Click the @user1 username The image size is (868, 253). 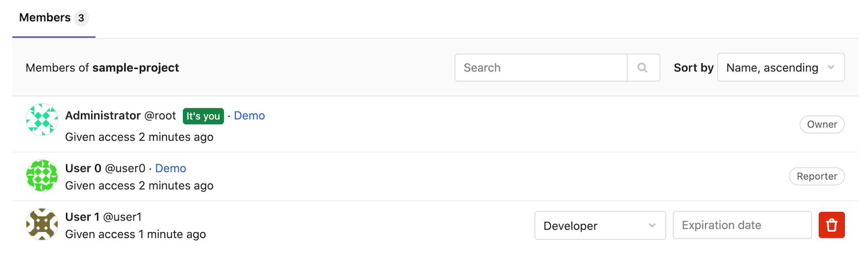pyautogui.click(x=122, y=217)
